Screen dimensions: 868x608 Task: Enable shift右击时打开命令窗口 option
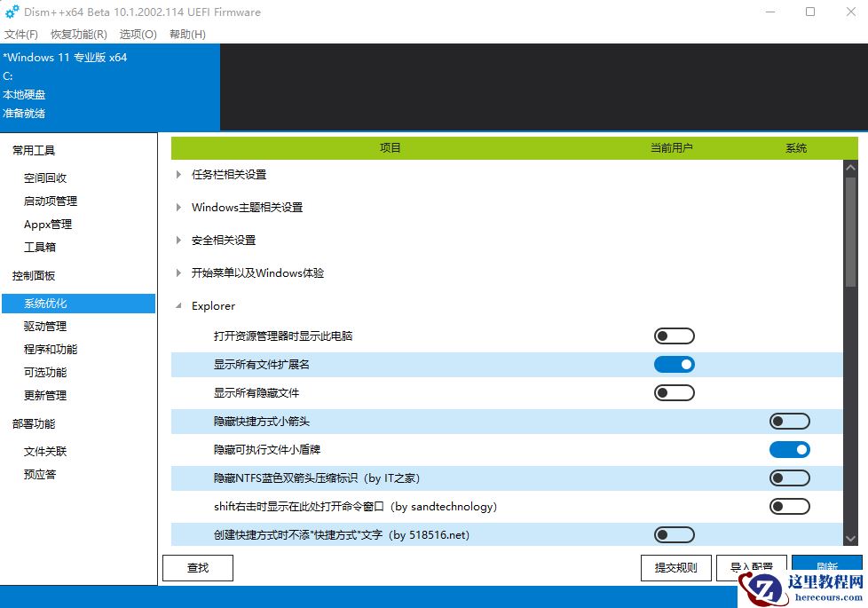(789, 506)
